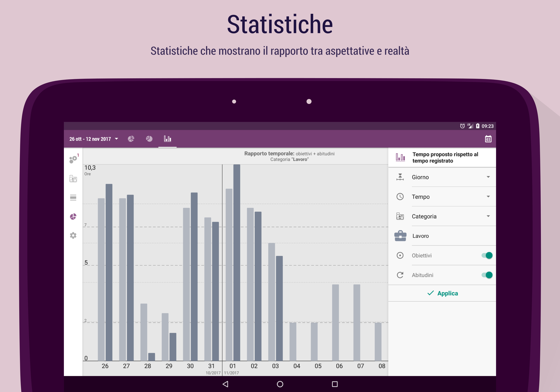Open the list view icon in sidebar

click(73, 197)
